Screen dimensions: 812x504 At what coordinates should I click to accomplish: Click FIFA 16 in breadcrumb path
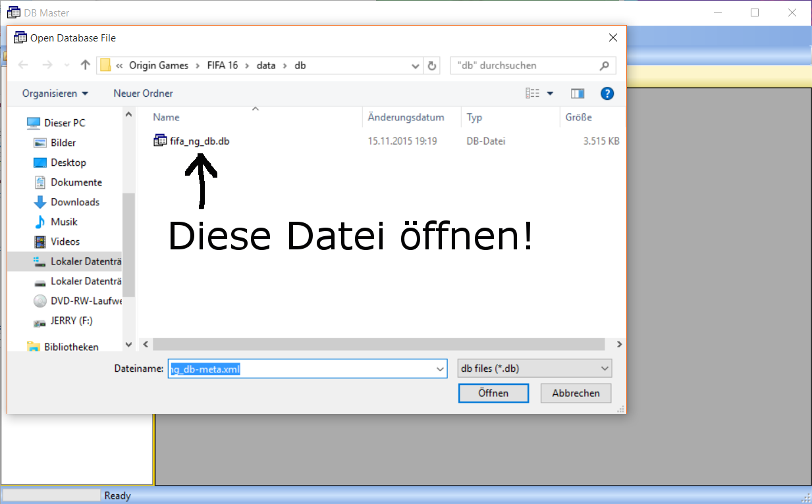pos(222,65)
